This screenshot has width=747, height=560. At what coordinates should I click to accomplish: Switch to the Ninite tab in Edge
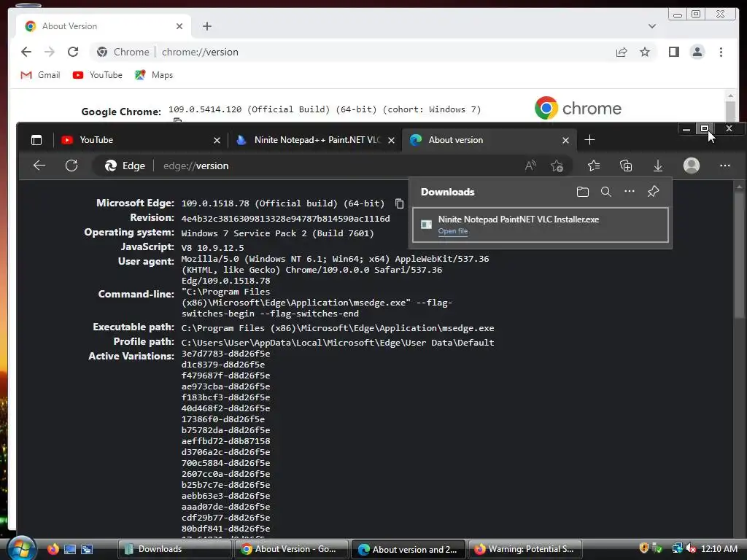[314, 140]
